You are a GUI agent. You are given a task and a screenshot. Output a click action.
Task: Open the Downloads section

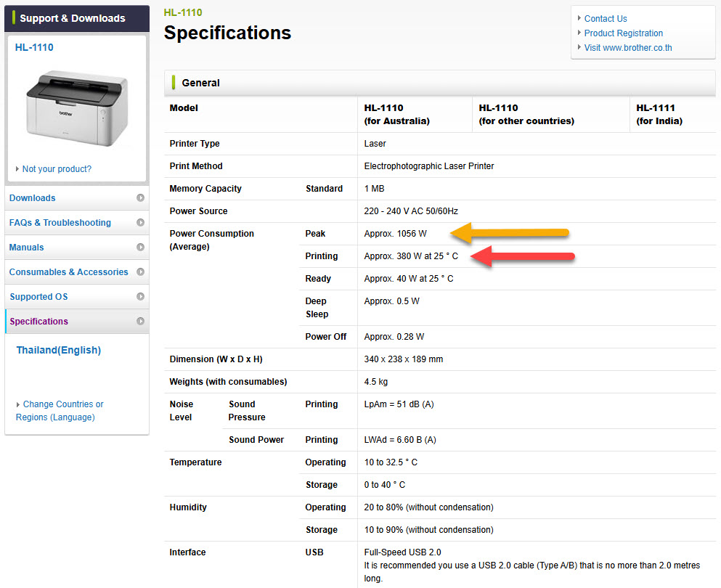coord(77,198)
